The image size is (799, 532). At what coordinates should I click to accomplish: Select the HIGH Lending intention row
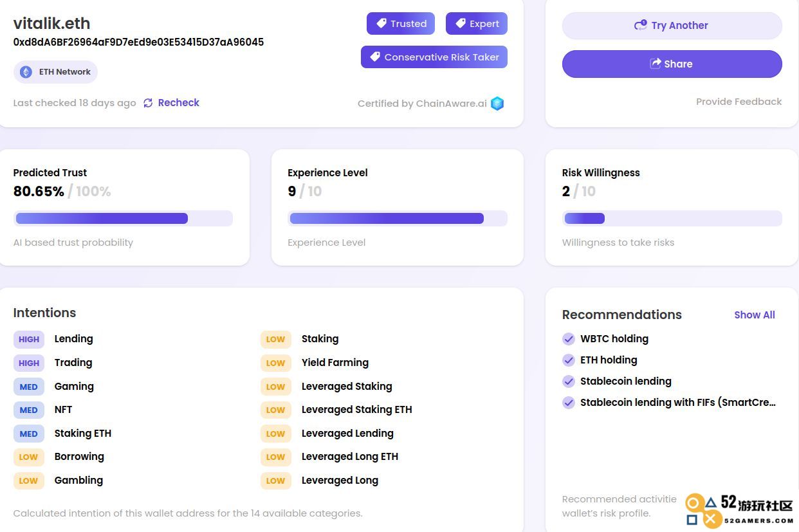[73, 339]
